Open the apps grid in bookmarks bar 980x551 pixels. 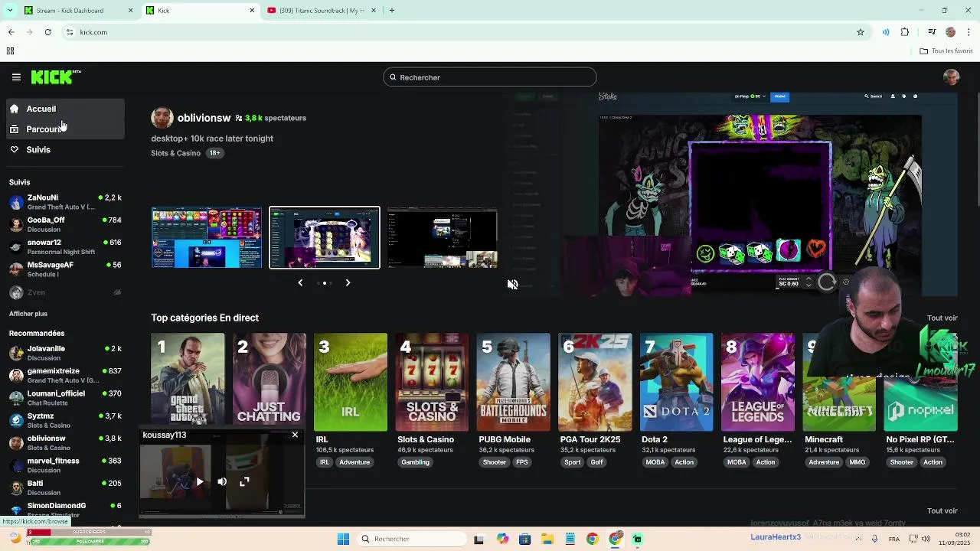click(x=10, y=51)
